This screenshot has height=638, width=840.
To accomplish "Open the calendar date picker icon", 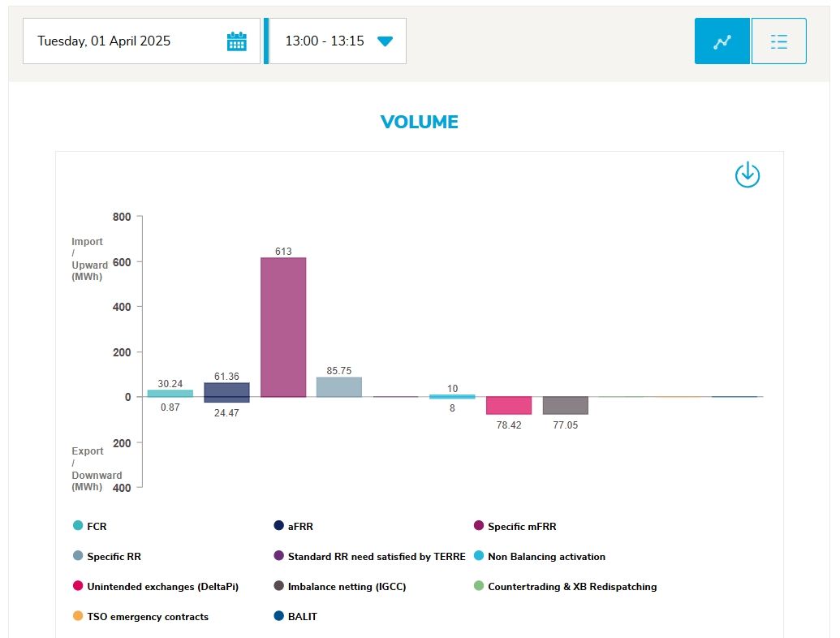I will (x=236, y=41).
